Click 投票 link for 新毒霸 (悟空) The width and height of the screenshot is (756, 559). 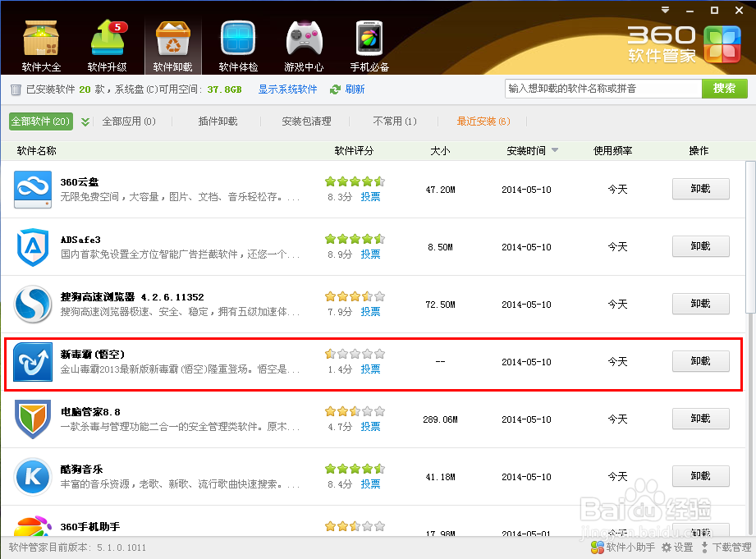point(370,369)
